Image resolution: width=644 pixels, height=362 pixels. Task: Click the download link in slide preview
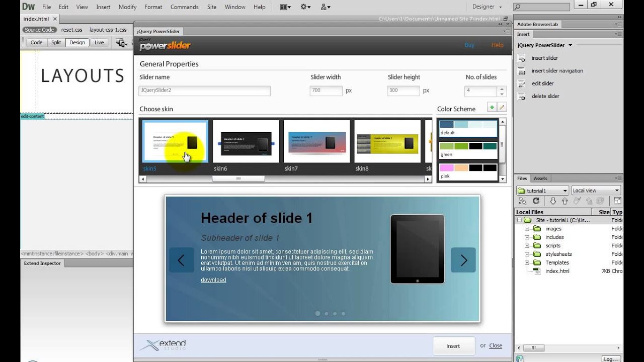[213, 280]
